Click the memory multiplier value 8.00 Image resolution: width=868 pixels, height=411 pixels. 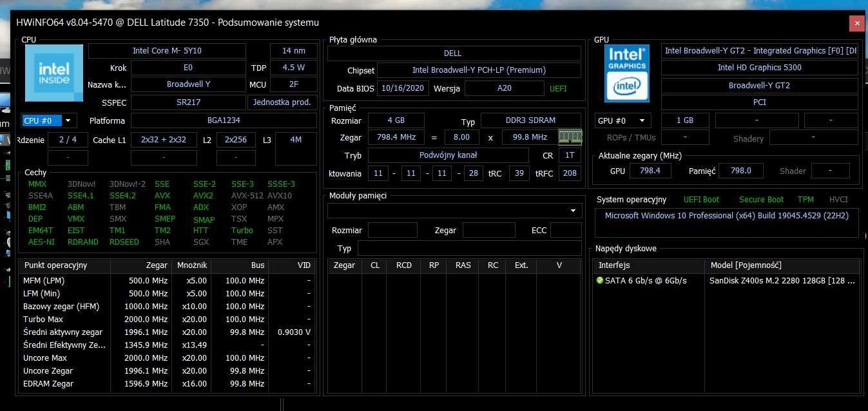click(461, 137)
